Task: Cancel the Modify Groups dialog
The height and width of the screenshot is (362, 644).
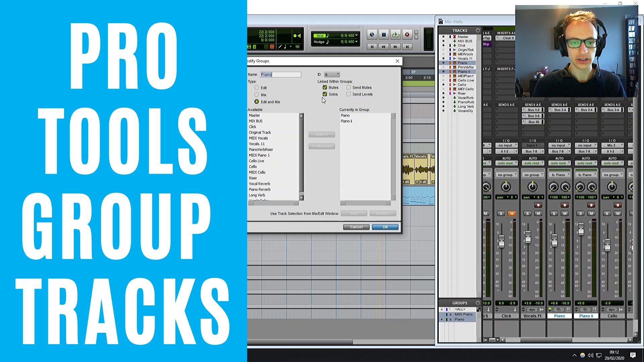Action: point(356,227)
